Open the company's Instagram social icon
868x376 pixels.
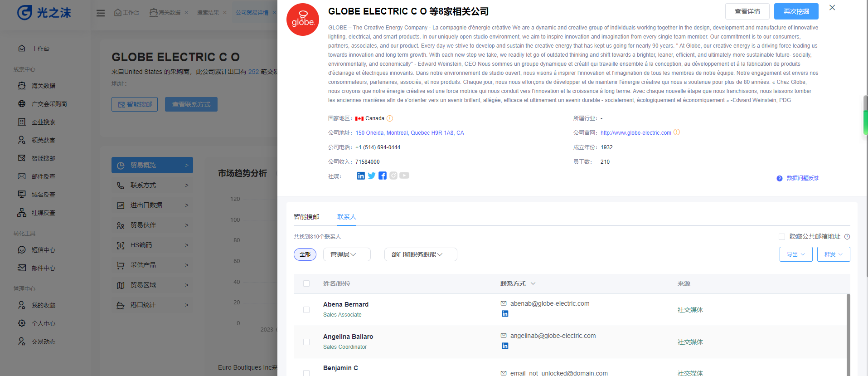pyautogui.click(x=393, y=176)
